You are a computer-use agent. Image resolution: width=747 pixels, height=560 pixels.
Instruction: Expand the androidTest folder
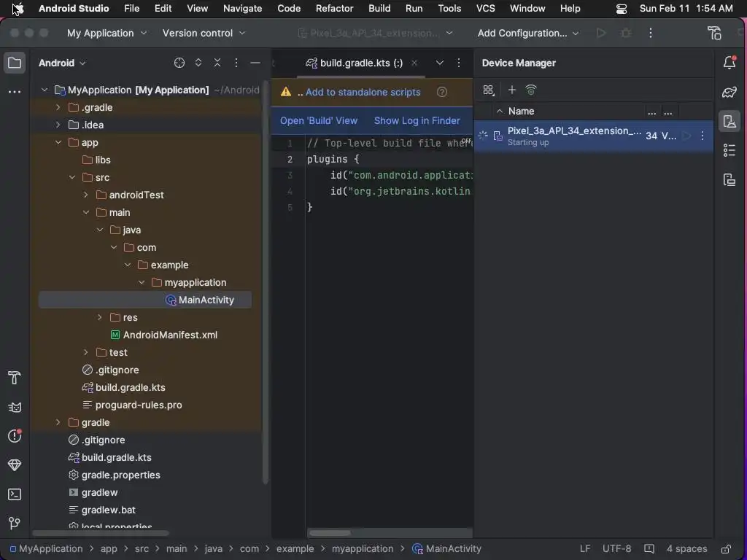[x=86, y=195]
